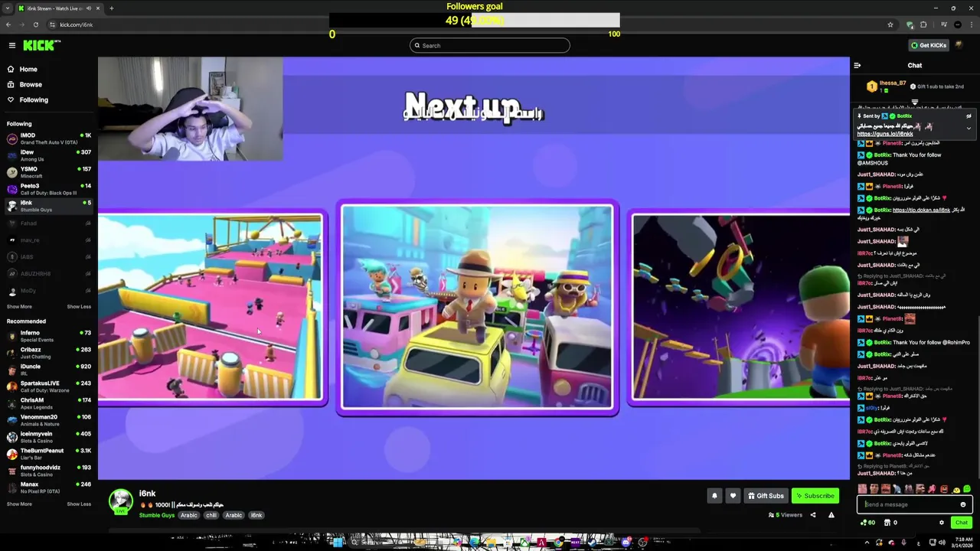Open the Peeto3 channel

(x=49, y=189)
